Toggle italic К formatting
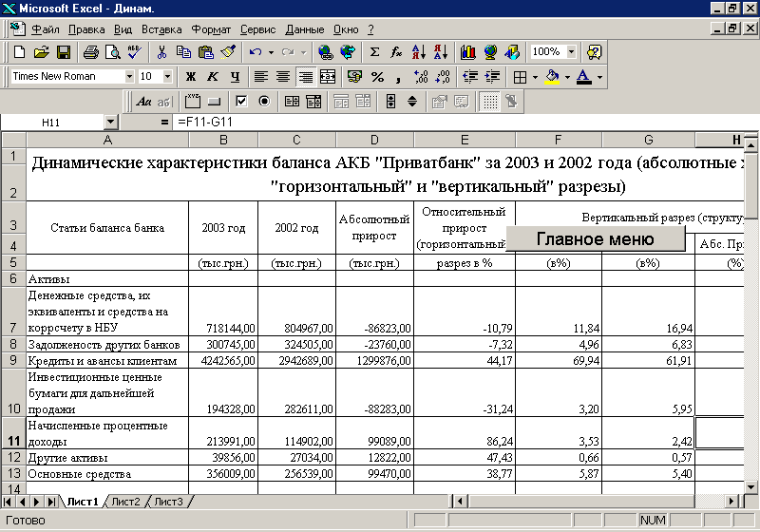 (x=213, y=77)
